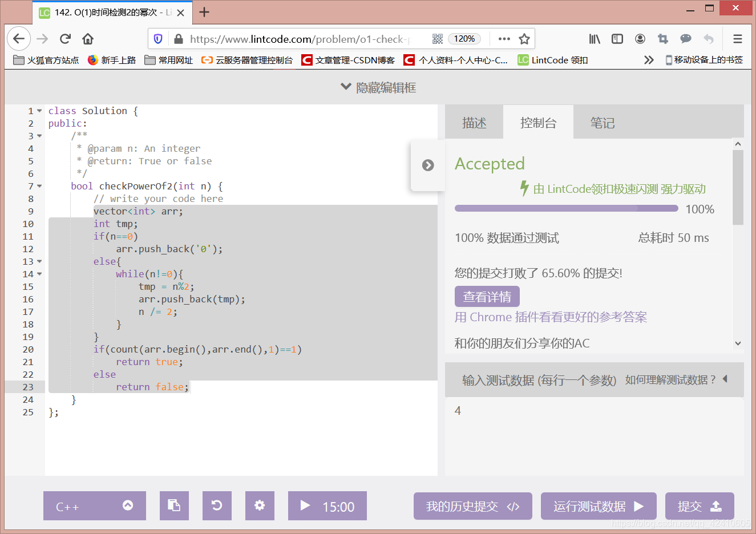Submit the solution with 提交 button
The width and height of the screenshot is (756, 534).
(x=700, y=505)
